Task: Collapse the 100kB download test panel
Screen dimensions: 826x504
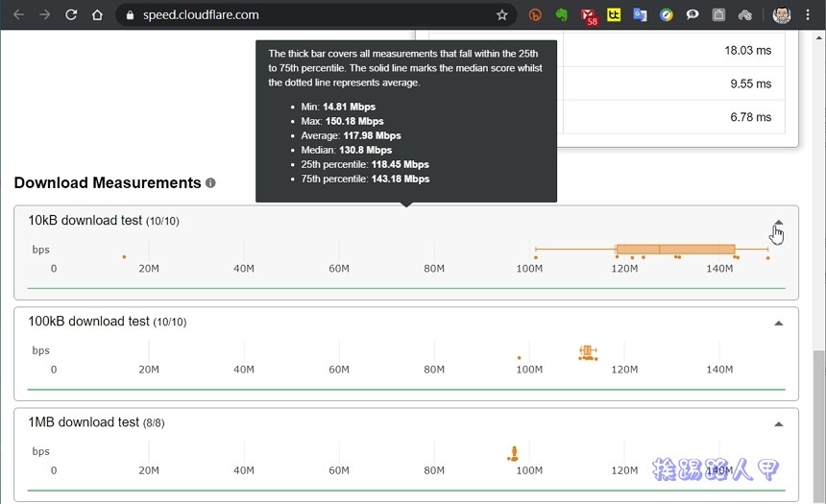Action: [x=779, y=324]
